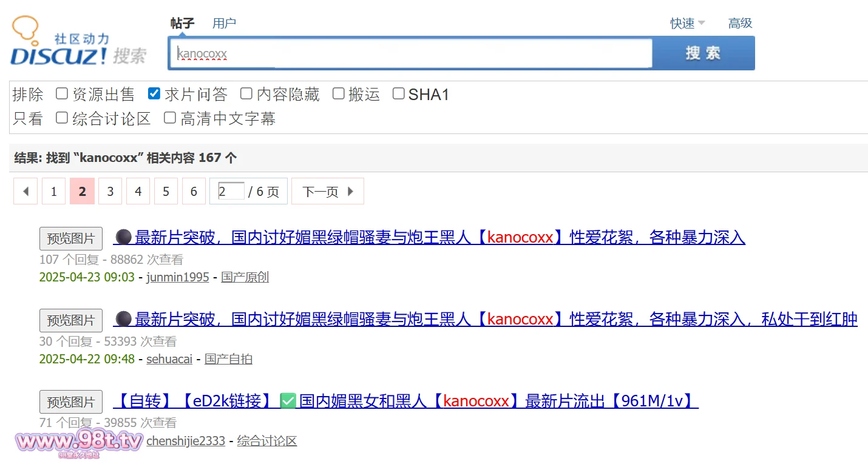Uncheck the 求片问答 checkbox
The image size is (868, 464).
(154, 93)
